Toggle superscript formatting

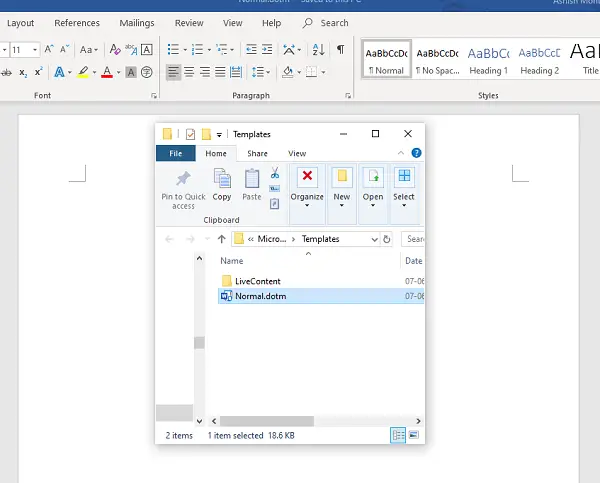(x=39, y=72)
